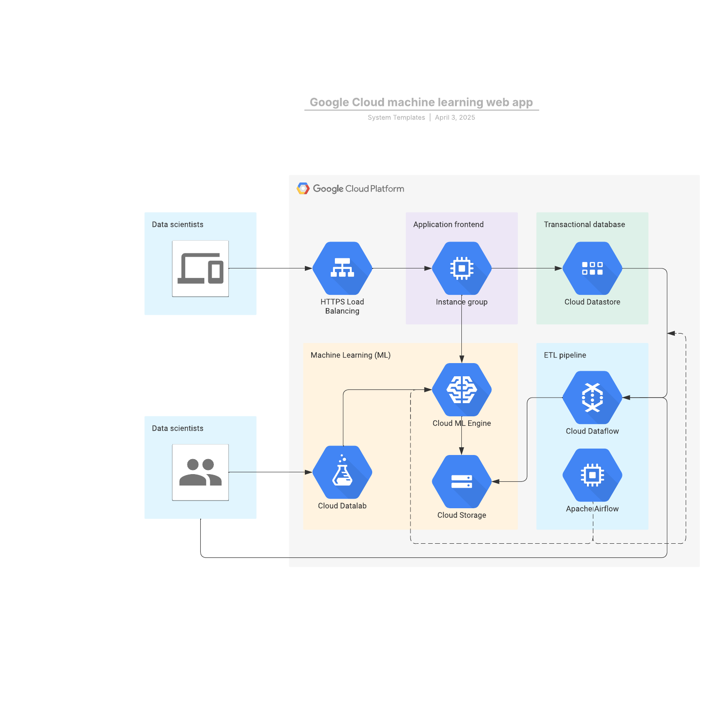The width and height of the screenshot is (728, 728).
Task: Click the 'HTTPS Load Balancing' caption text
Action: coord(342,306)
